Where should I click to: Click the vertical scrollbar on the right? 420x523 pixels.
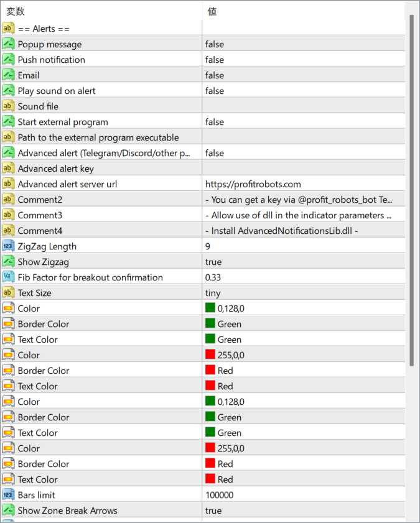[411, 187]
